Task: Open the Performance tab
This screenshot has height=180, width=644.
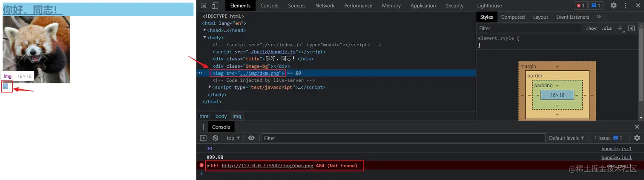Action: (x=358, y=6)
